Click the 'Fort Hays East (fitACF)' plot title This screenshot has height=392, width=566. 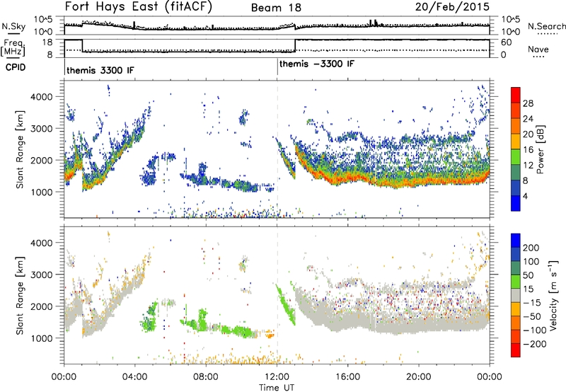pyautogui.click(x=138, y=7)
